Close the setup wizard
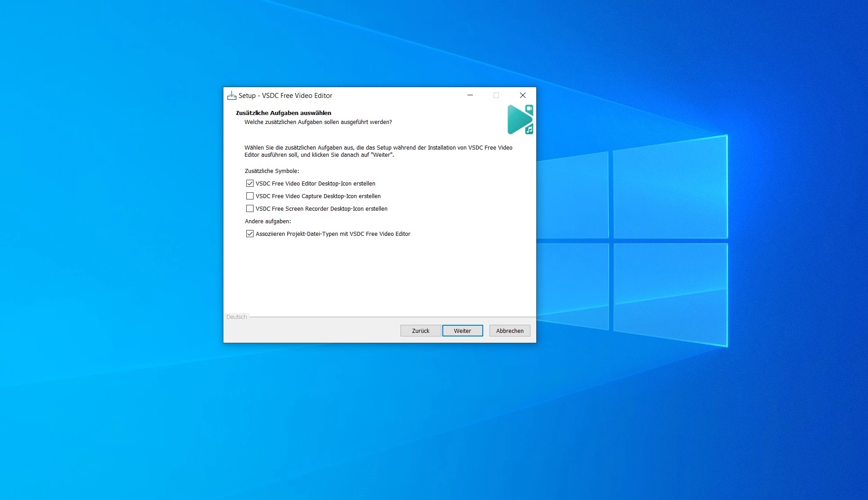Screen dimensions: 868x500 click(523, 95)
